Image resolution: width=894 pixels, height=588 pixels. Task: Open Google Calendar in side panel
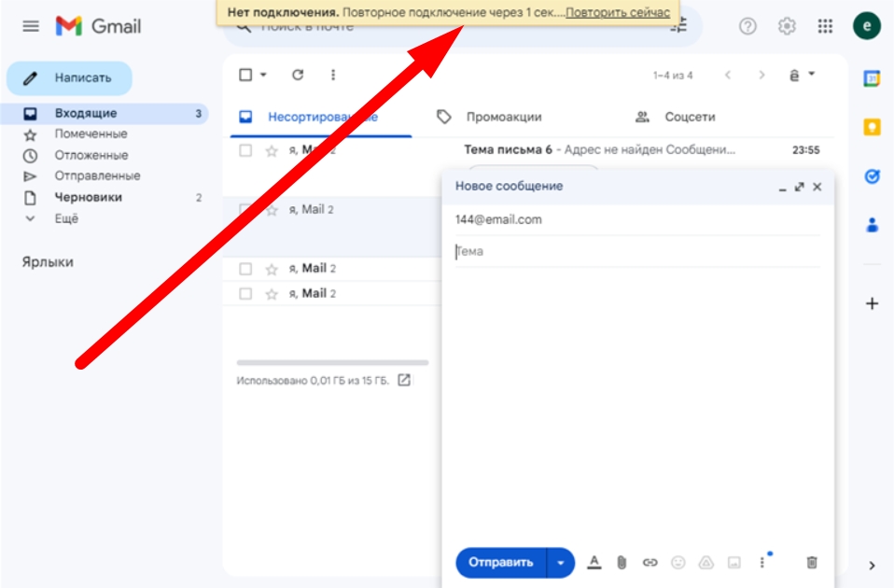(872, 78)
